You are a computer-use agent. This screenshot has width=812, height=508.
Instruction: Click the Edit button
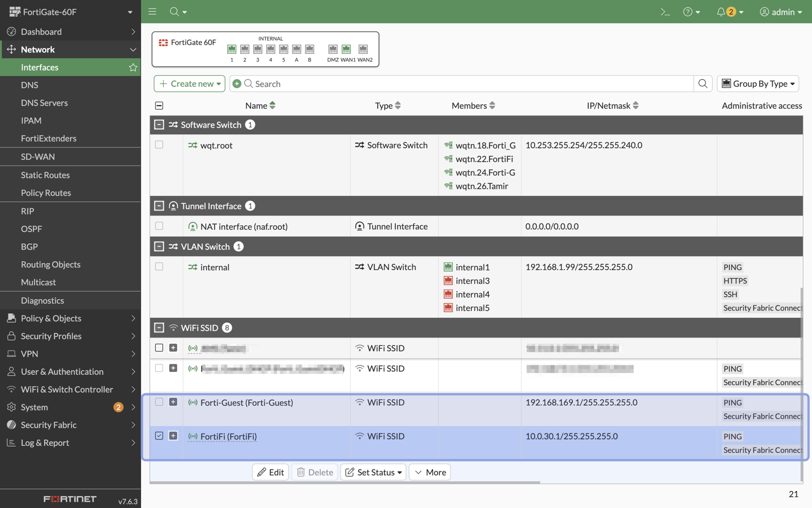[270, 472]
